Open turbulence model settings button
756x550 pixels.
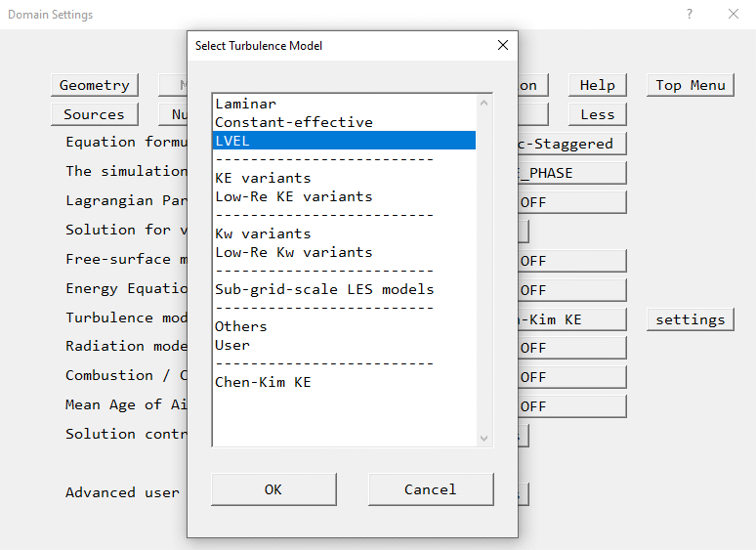point(690,319)
